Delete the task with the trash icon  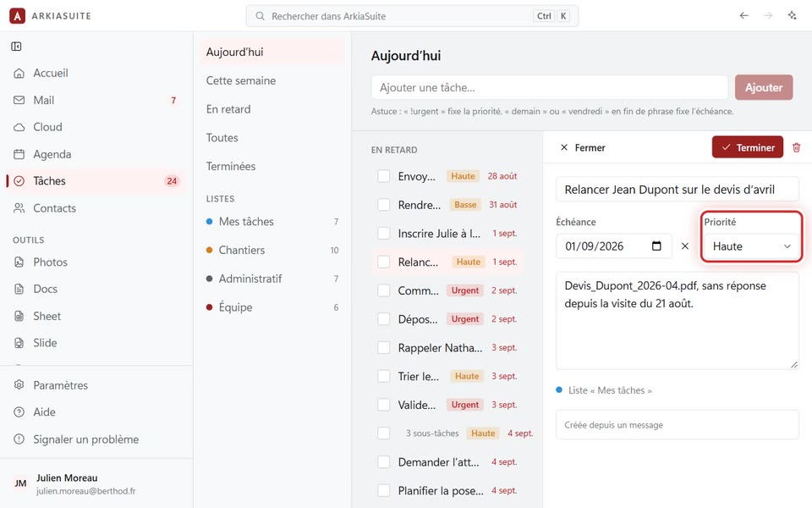click(x=797, y=147)
